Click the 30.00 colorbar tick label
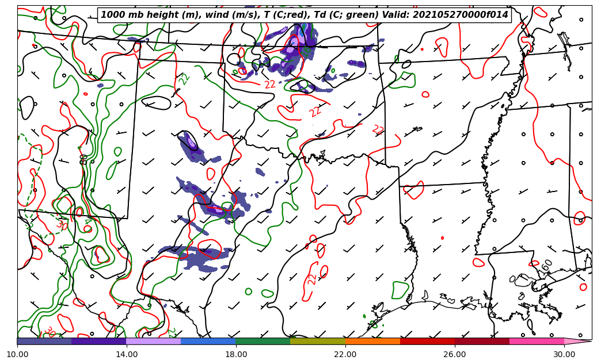 pyautogui.click(x=564, y=354)
